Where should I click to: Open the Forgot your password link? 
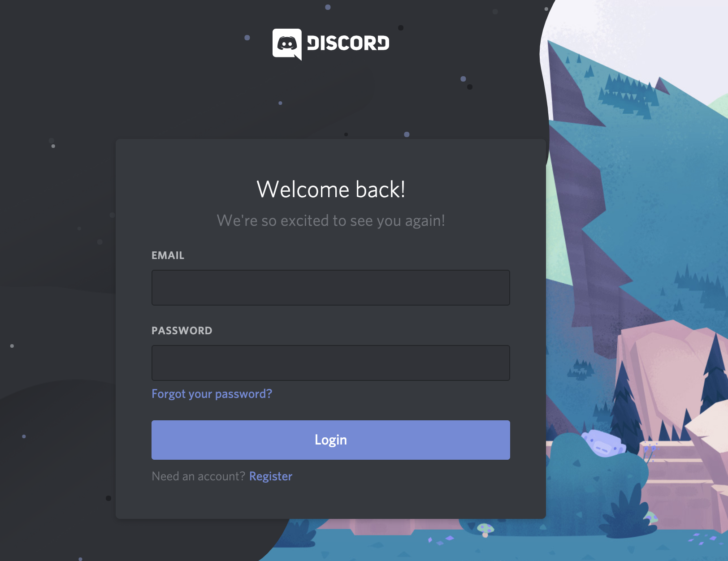[212, 394]
